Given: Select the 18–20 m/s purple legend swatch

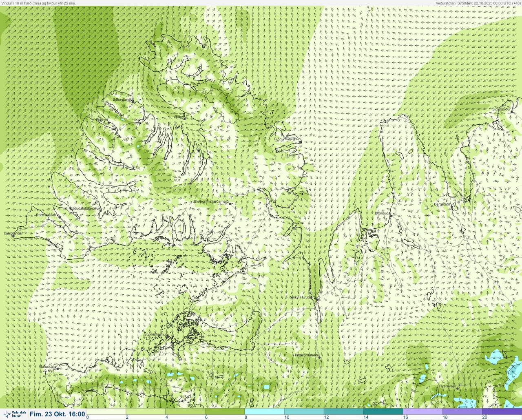Looking at the screenshot, I should click(x=462, y=411).
